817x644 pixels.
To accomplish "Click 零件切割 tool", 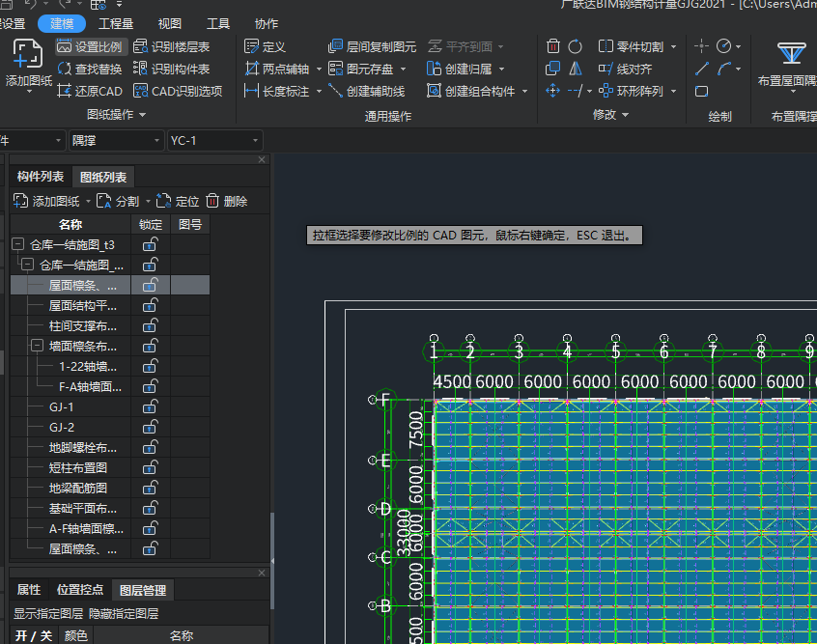I will (x=631, y=47).
